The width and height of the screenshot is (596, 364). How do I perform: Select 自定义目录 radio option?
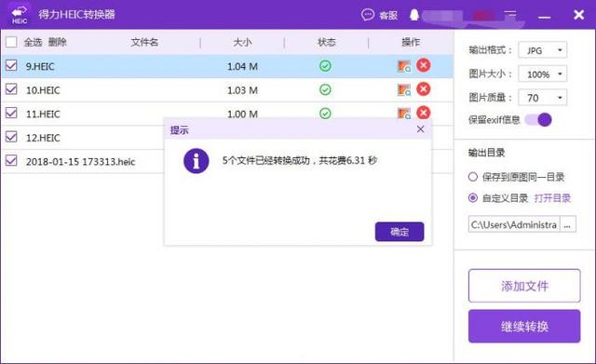click(473, 197)
